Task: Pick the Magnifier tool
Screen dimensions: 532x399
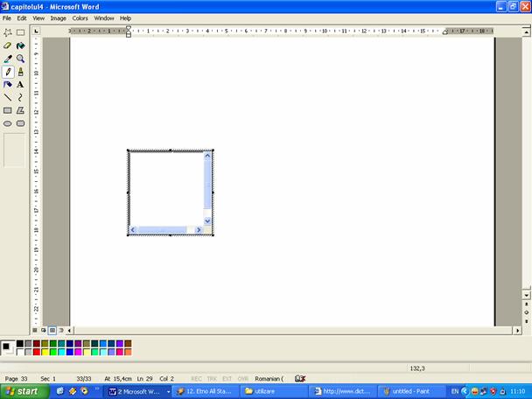Action: [x=20, y=59]
